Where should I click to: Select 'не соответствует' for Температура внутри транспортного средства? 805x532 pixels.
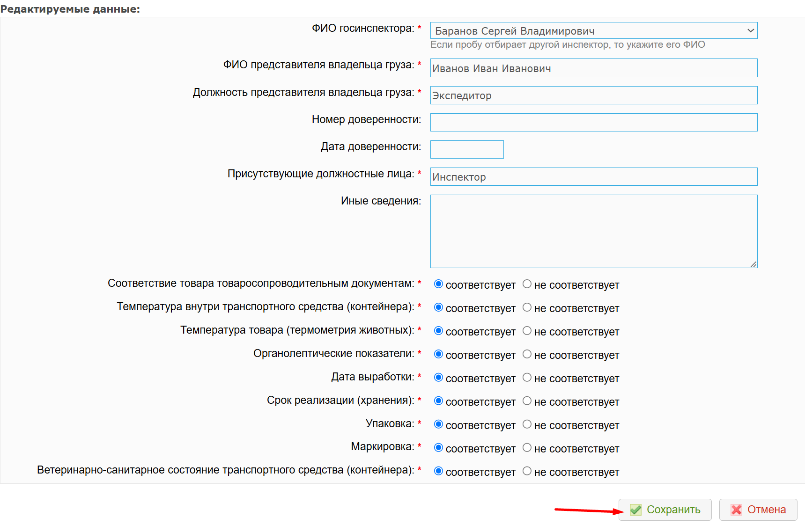527,307
